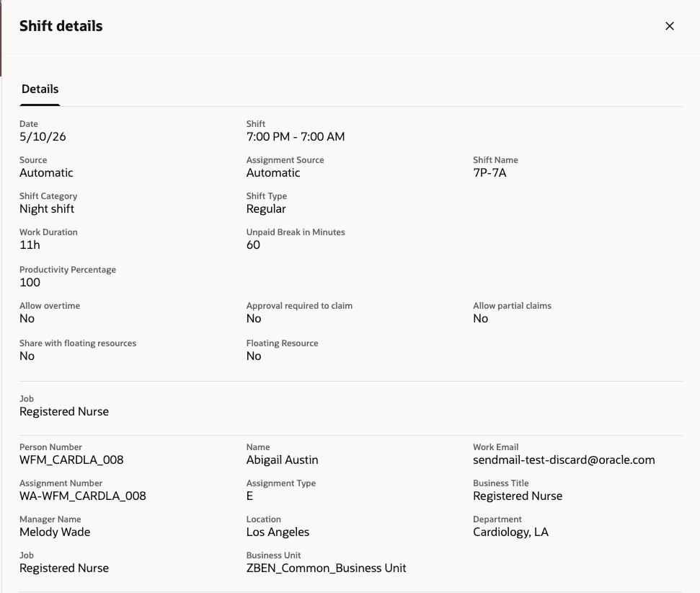
Task: Click the name Abigail Austin
Action: point(282,460)
